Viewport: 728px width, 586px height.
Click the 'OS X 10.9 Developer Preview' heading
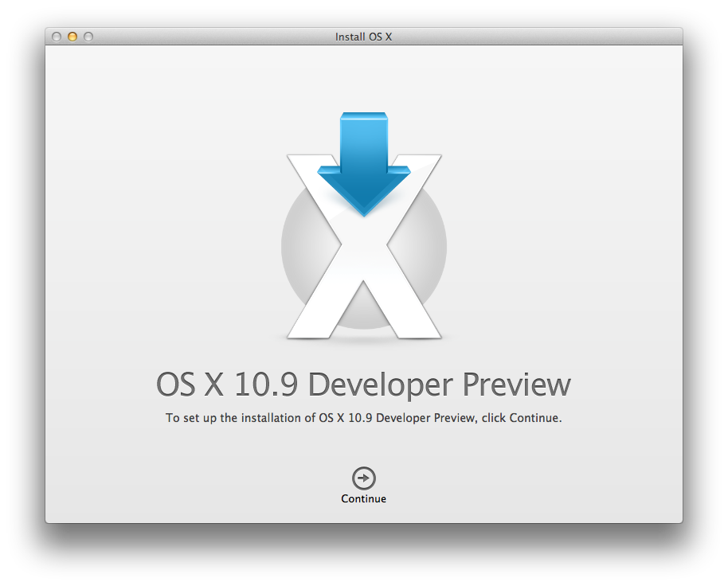click(x=363, y=385)
